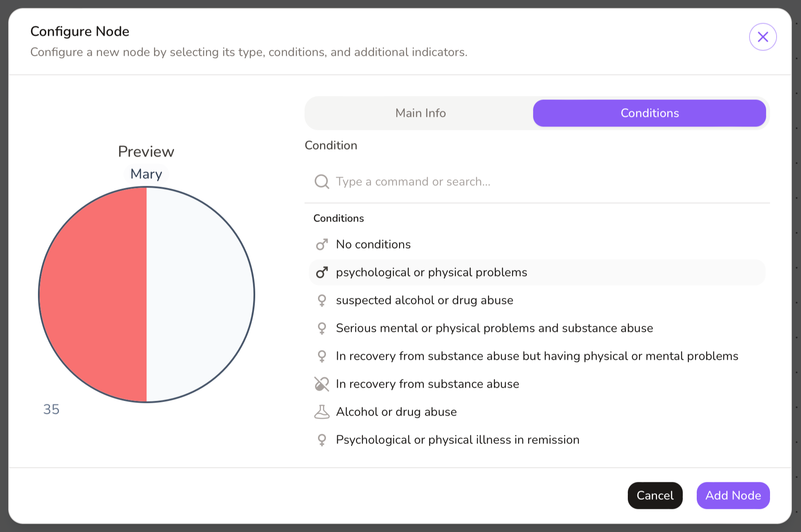Screen dimensions: 801x532
Task: Click the Add Node button
Action: click(733, 495)
